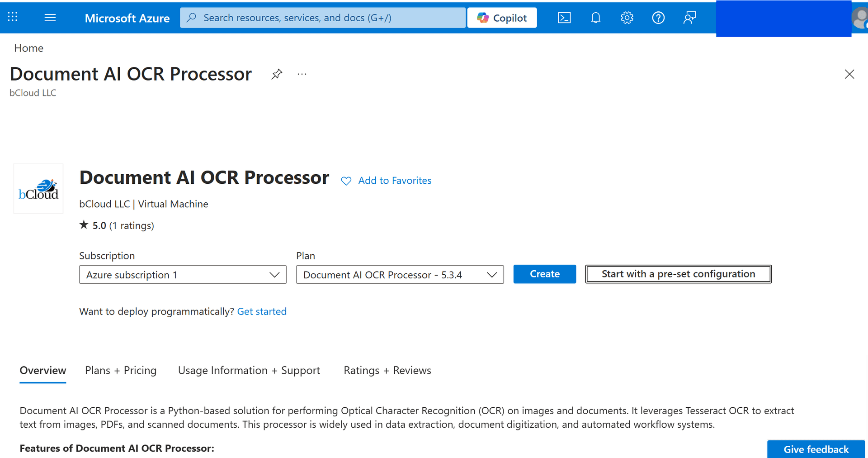Open the help and support icon
868x458 pixels.
658,18
